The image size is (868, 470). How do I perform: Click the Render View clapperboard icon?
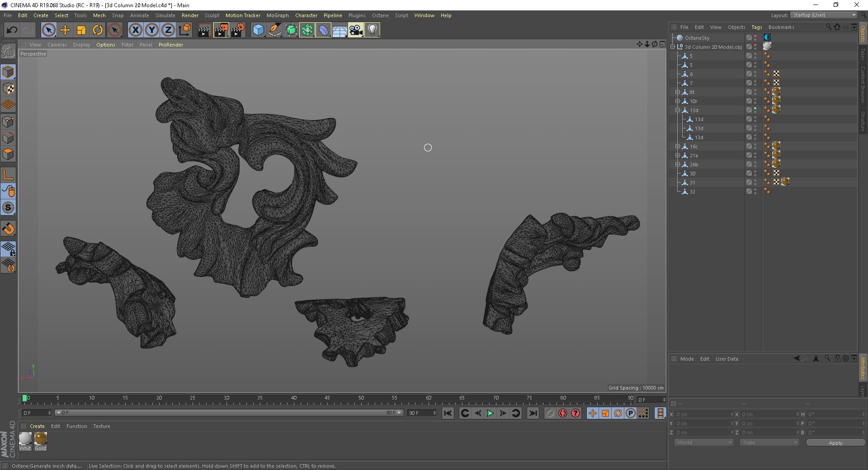click(x=204, y=30)
